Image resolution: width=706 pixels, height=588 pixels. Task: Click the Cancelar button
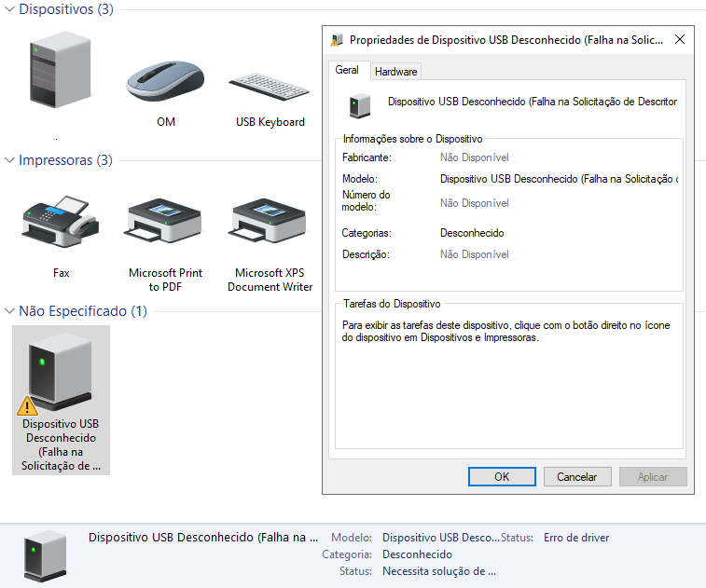(577, 476)
